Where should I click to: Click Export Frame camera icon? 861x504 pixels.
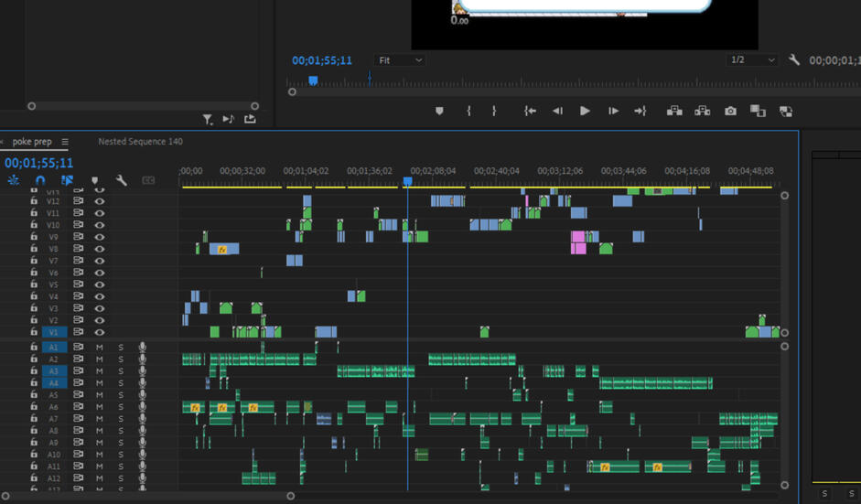[730, 111]
